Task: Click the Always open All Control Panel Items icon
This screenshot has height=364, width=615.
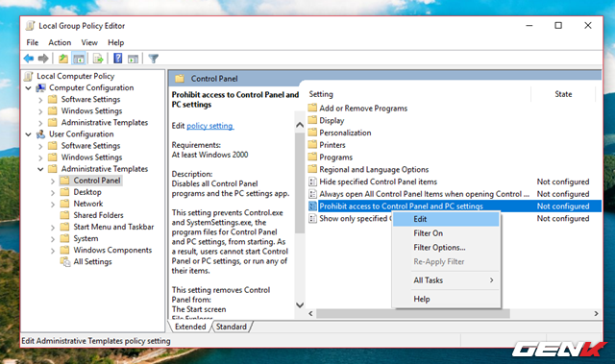Action: [x=312, y=194]
